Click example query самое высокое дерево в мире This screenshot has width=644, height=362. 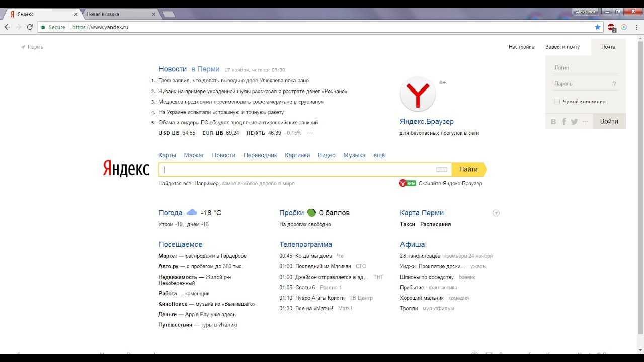[x=258, y=184]
